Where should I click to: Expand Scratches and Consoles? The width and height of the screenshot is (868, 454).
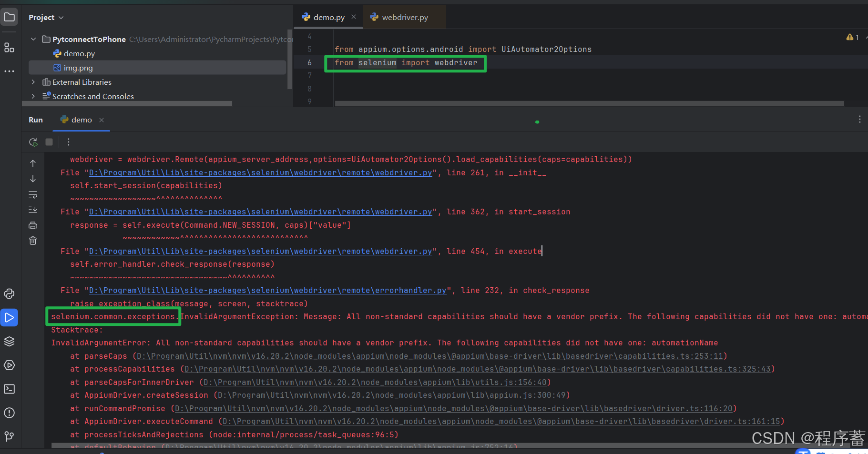click(x=33, y=96)
